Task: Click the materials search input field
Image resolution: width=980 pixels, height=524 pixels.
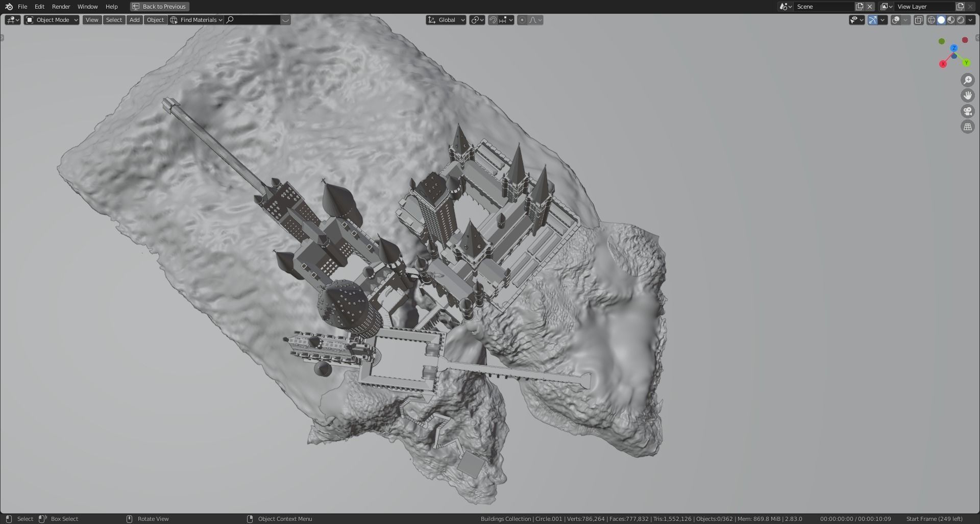Action: 253,20
